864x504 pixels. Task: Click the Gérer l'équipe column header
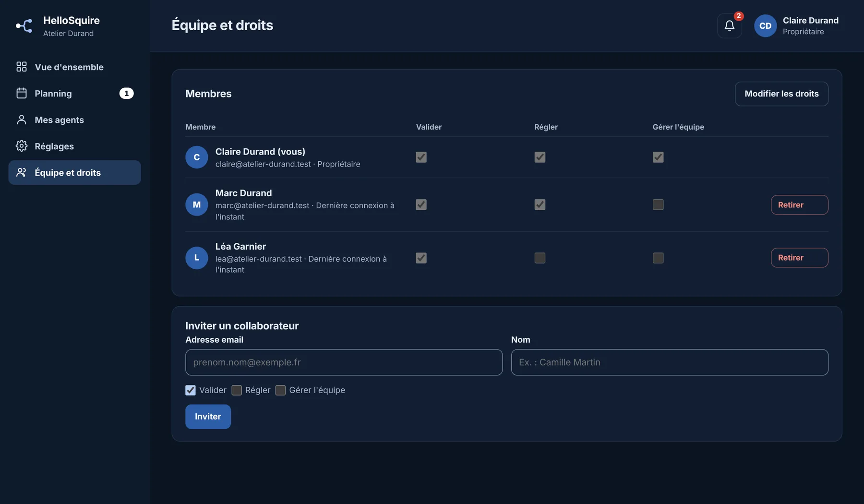coord(678,127)
